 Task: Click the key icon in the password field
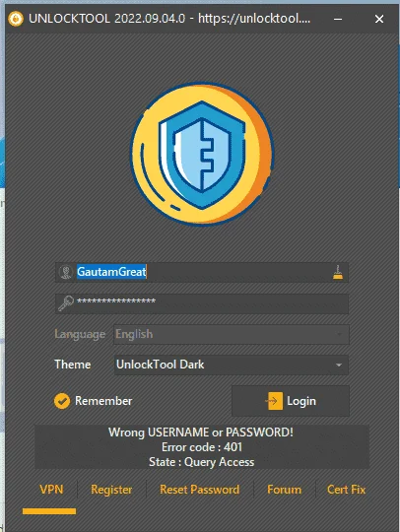[x=66, y=303]
